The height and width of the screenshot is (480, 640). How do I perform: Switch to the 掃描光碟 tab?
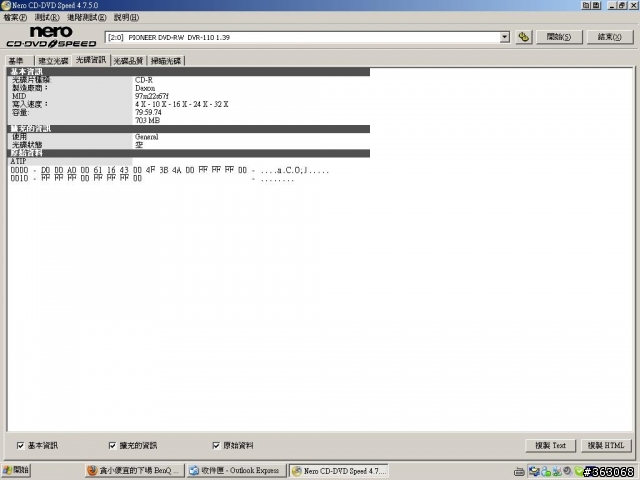pyautogui.click(x=166, y=61)
